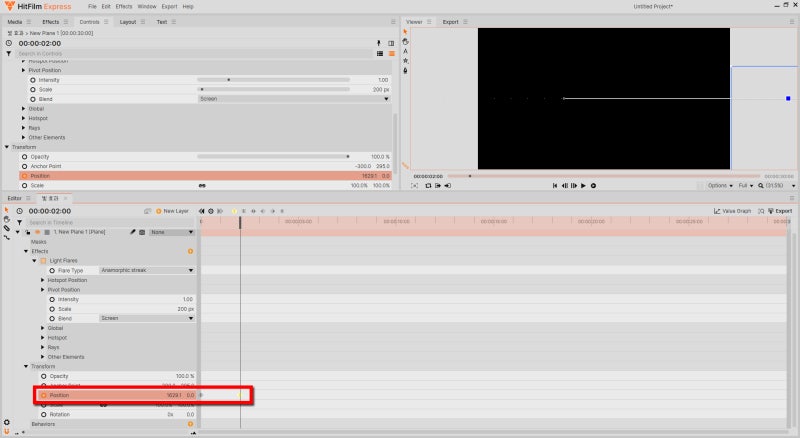Toggle keyframing for Intensity in timeline
Image resolution: width=800 pixels, height=438 pixels.
coord(52,299)
